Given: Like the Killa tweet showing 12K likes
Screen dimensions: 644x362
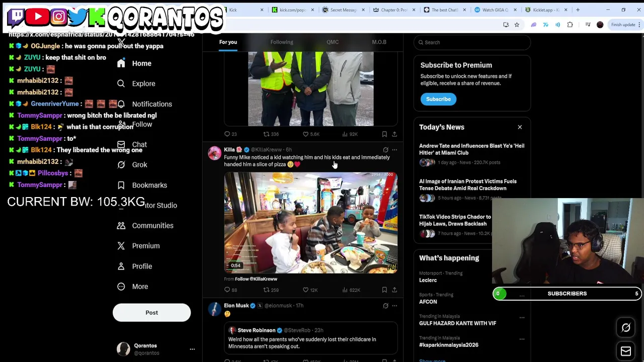Looking at the screenshot, I should [x=310, y=290].
